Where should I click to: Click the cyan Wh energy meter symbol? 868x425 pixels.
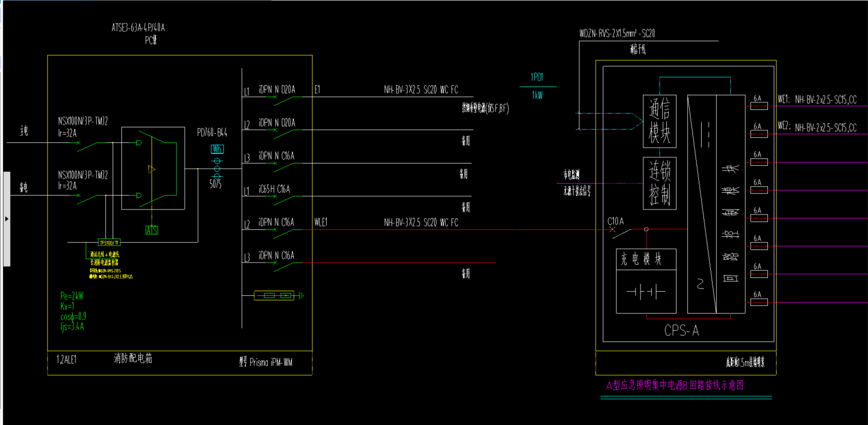click(x=217, y=149)
